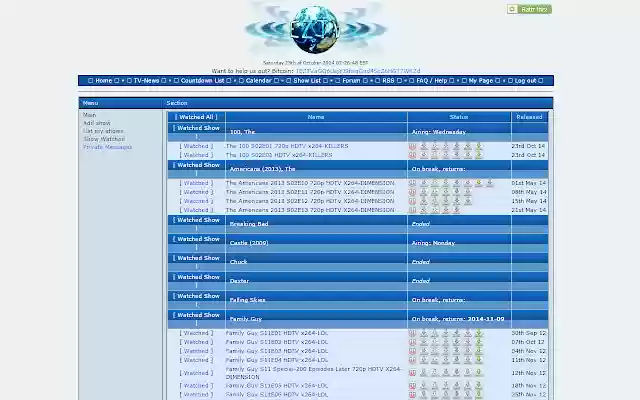The width and height of the screenshot is (640, 400).
Task: Click the red icon in The 100 S02E01 HDTV x264-KILLERS row
Action: click(x=412, y=155)
